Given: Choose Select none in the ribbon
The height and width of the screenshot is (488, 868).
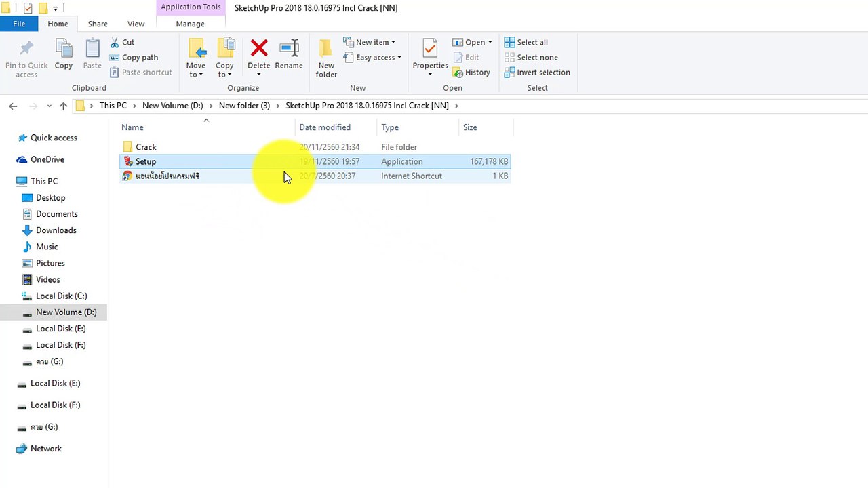Looking at the screenshot, I should 531,58.
